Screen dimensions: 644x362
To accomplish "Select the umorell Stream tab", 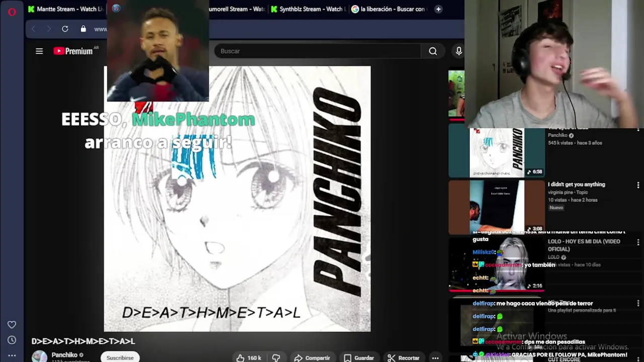I will click(x=238, y=9).
